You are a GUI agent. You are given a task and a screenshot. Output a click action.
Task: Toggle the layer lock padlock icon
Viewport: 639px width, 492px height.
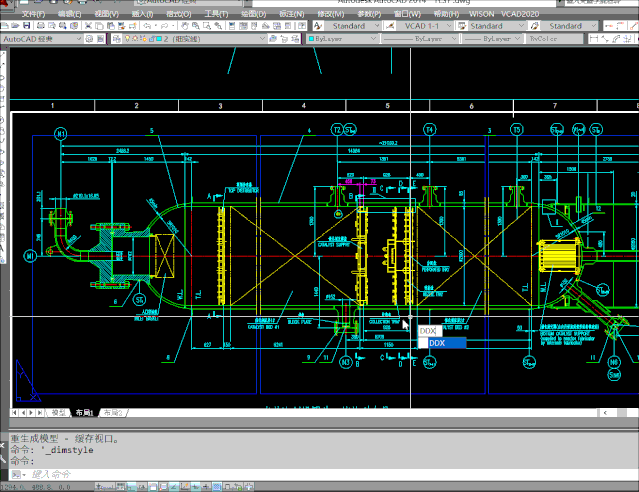pyautogui.click(x=153, y=39)
